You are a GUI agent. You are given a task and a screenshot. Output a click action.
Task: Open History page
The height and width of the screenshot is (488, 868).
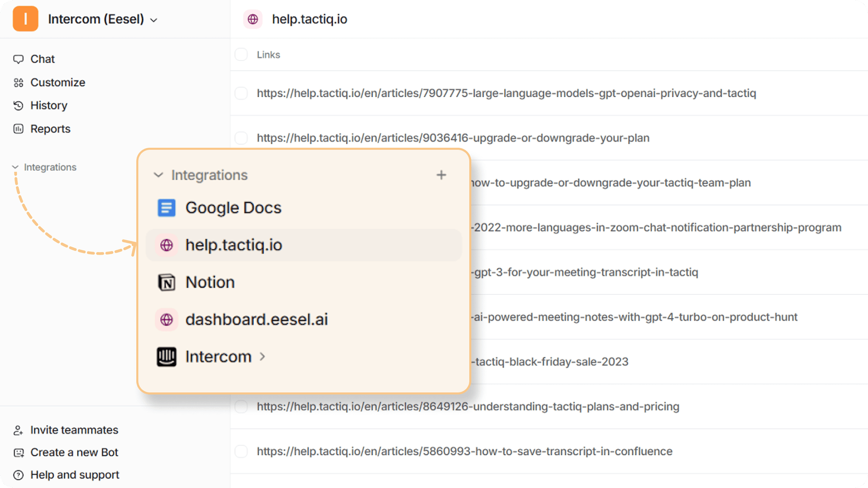pyautogui.click(x=49, y=105)
